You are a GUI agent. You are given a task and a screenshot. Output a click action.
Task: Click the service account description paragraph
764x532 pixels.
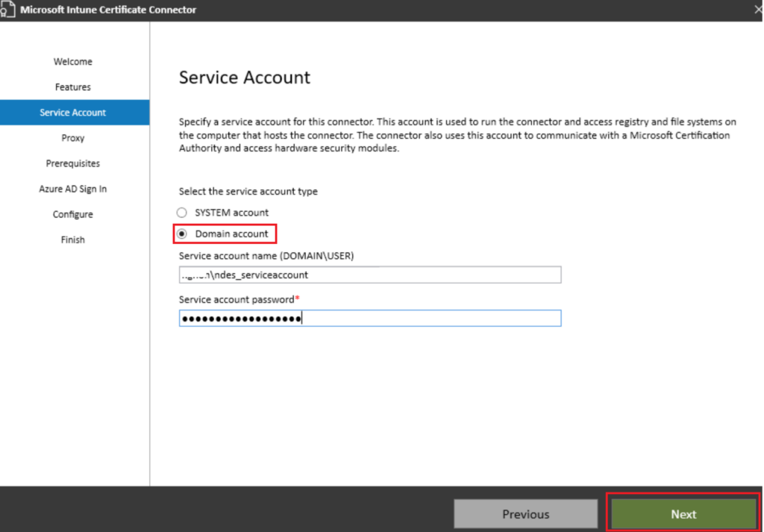coord(457,135)
